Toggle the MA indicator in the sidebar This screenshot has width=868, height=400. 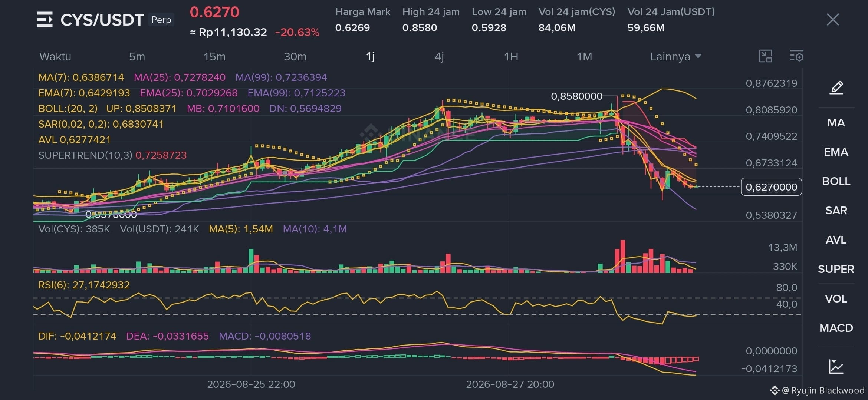pyautogui.click(x=836, y=123)
